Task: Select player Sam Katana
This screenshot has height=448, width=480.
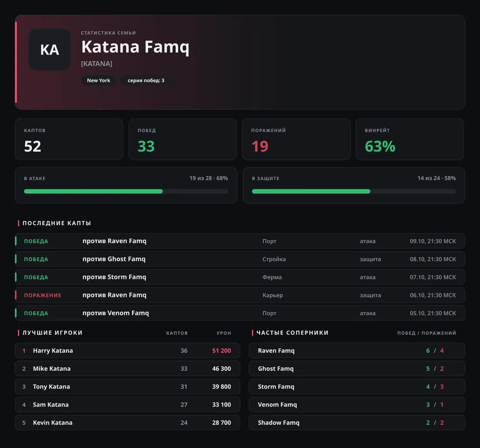Action: coord(127,404)
